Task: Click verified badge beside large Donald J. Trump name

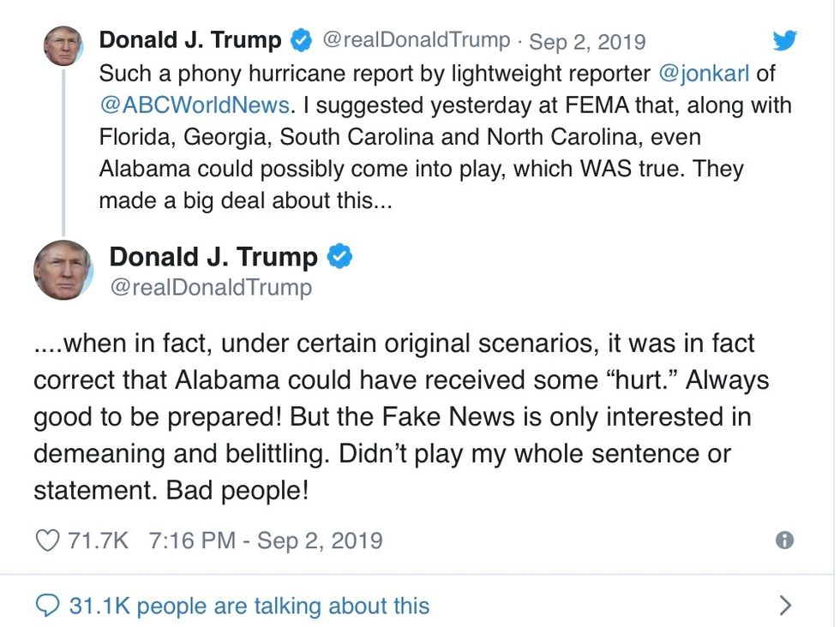Action: pos(341,256)
